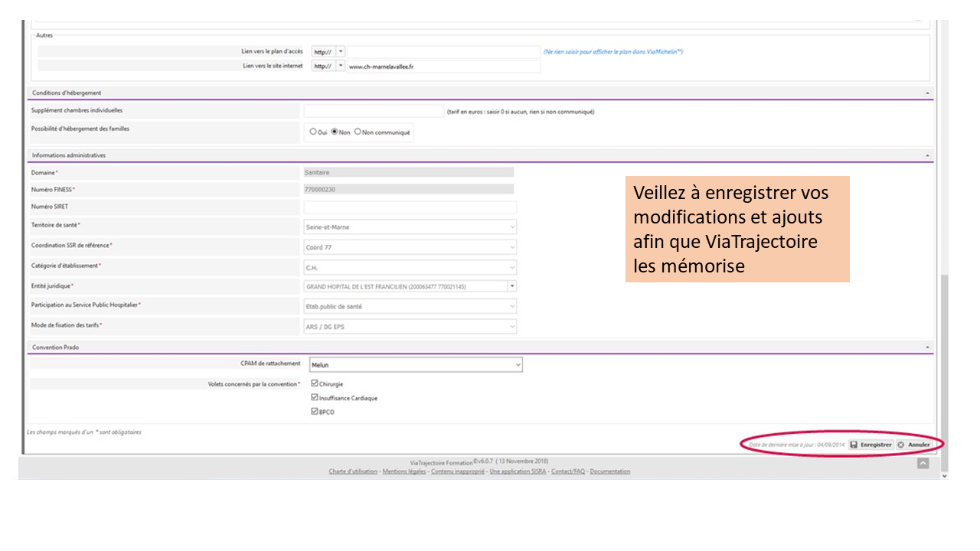This screenshot has width=980, height=551.
Task: Toggle the Insuffisance Cardiaque checkbox
Action: click(315, 397)
